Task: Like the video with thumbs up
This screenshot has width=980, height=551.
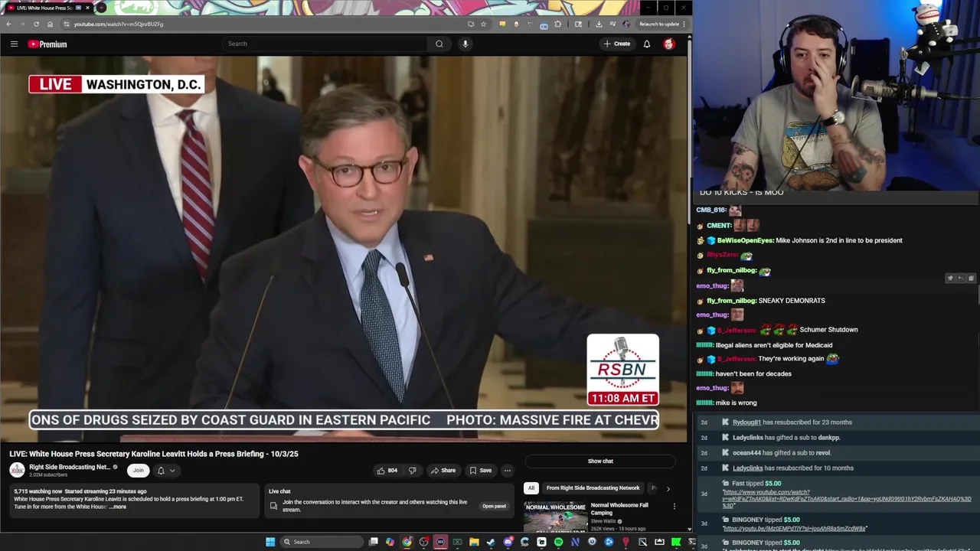Action: [387, 471]
